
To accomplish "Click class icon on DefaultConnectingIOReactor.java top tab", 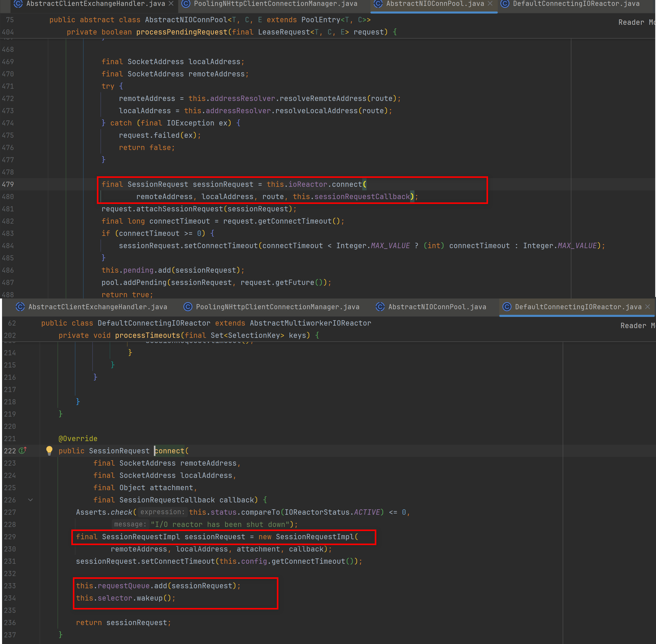I will tap(505, 4).
